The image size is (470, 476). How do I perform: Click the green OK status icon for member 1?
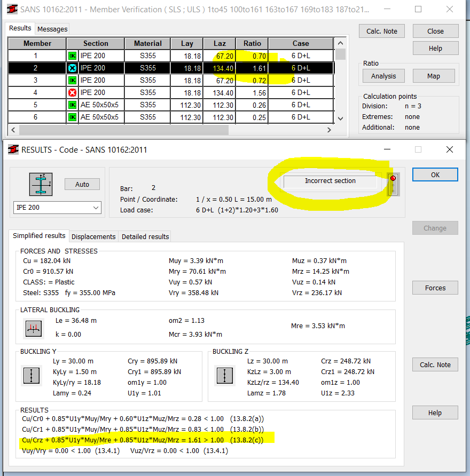72,55
